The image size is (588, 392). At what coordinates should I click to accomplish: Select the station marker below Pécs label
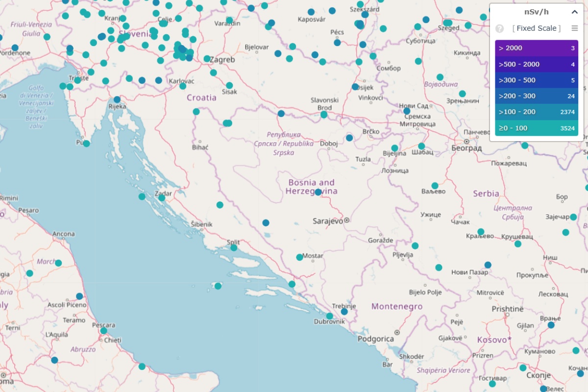pos(337,43)
